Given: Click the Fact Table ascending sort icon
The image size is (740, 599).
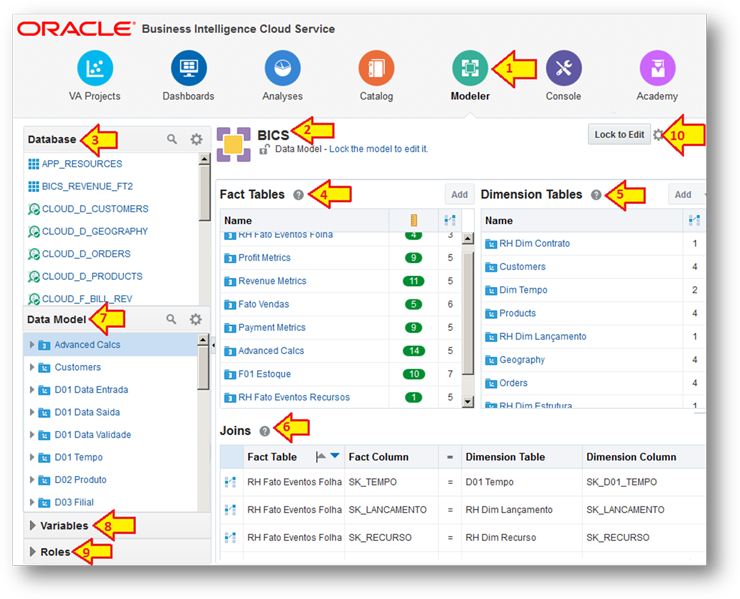Looking at the screenshot, I should (321, 457).
